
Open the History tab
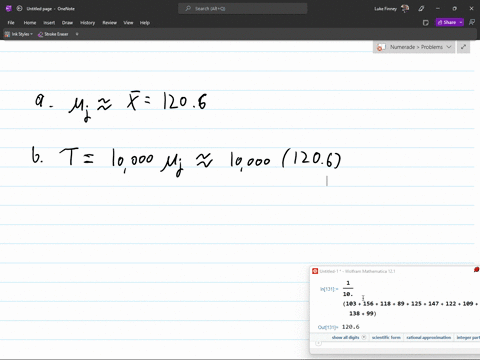87,23
